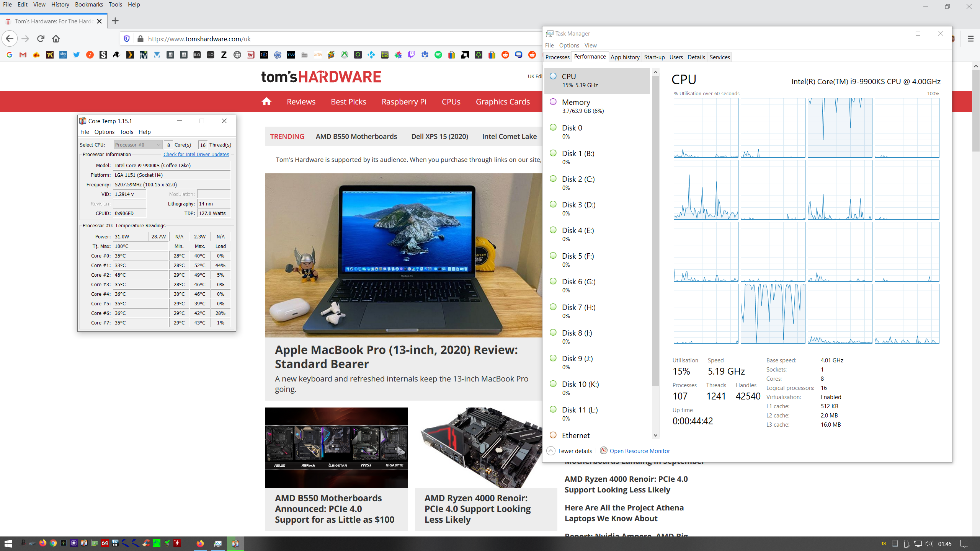Open Firefox History menu
This screenshot has height=551, width=980.
60,5
